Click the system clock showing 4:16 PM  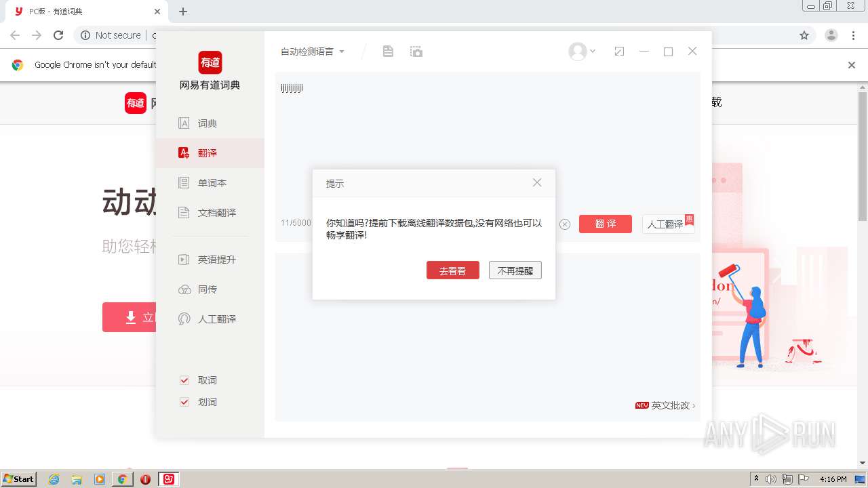833,479
